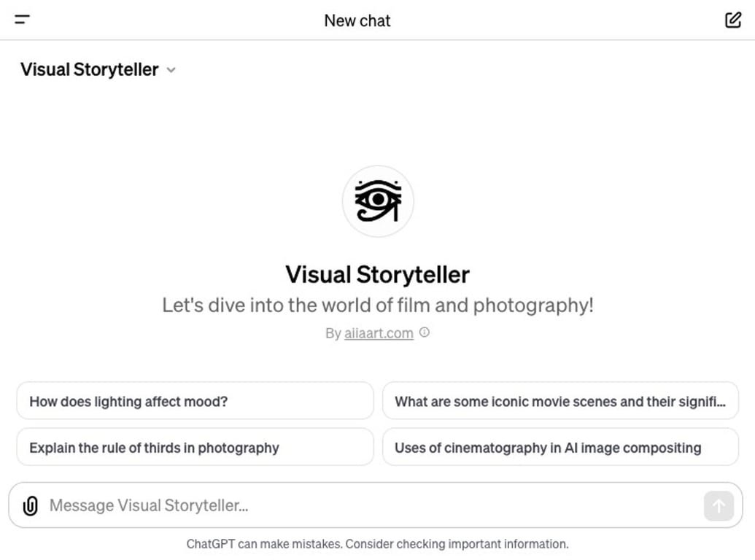
Task: Select the lighting affect mood prompt
Action: [194, 400]
